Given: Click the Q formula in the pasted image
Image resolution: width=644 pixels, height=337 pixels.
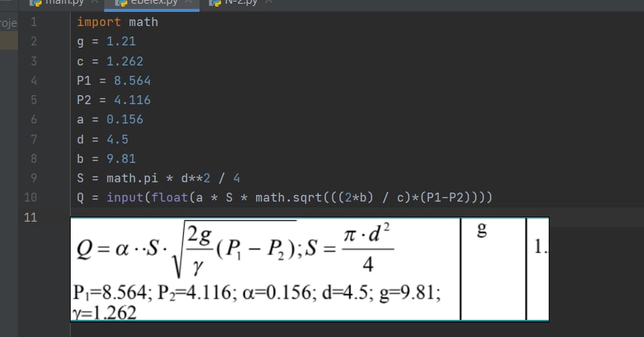Looking at the screenshot, I should pos(188,249).
